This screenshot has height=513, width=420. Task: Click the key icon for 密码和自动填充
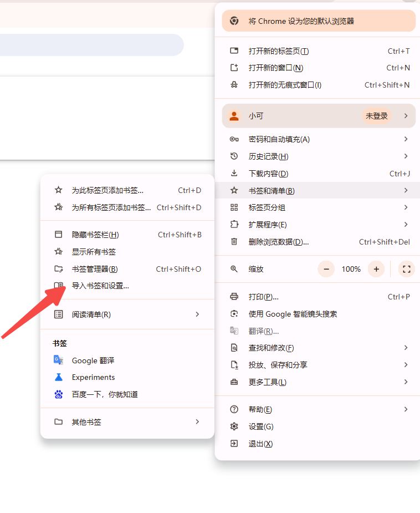point(234,139)
